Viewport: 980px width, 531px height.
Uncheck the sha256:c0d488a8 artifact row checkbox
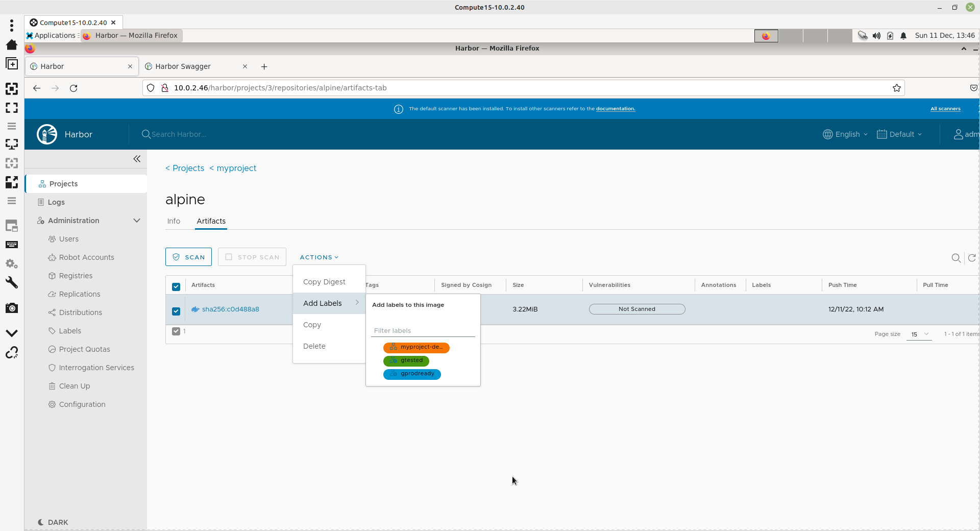pos(176,311)
